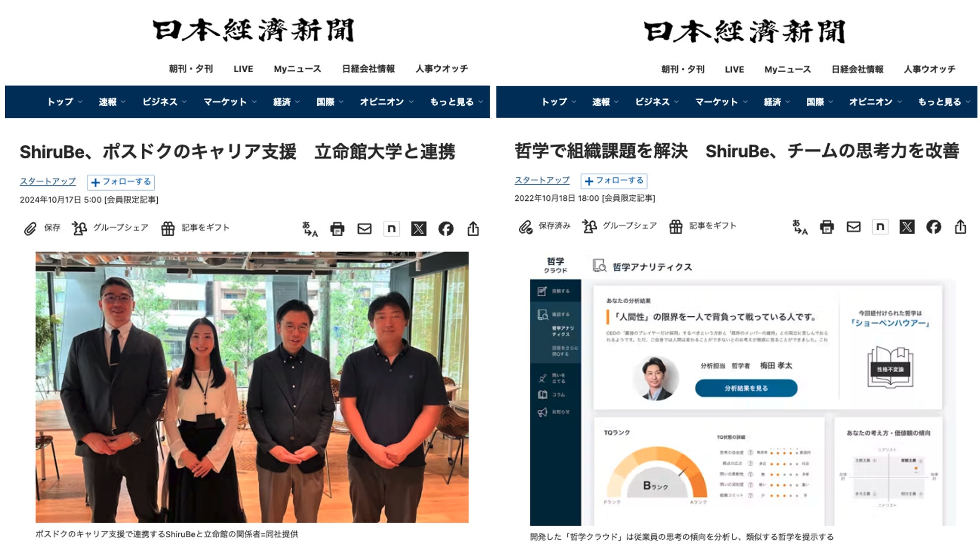Click the group photo of four people
This screenshot has height=552, width=980.
(252, 387)
